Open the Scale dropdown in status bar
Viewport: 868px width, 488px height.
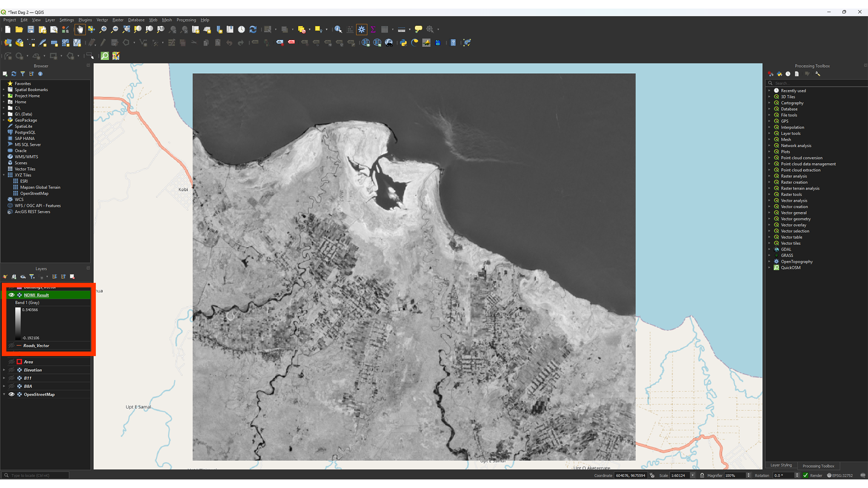(692, 475)
